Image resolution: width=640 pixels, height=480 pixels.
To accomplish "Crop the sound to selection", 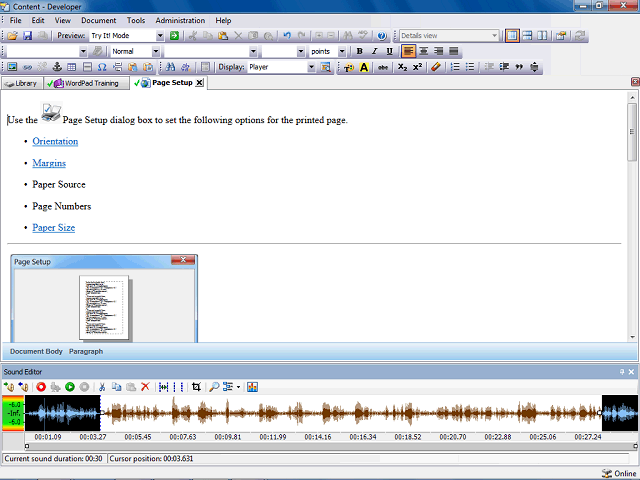I will click(196, 387).
